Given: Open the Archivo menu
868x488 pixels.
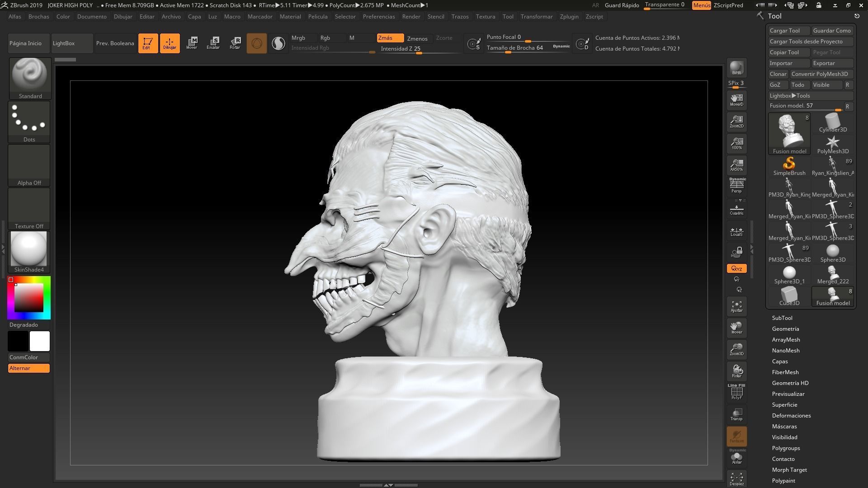Looking at the screenshot, I should (171, 17).
